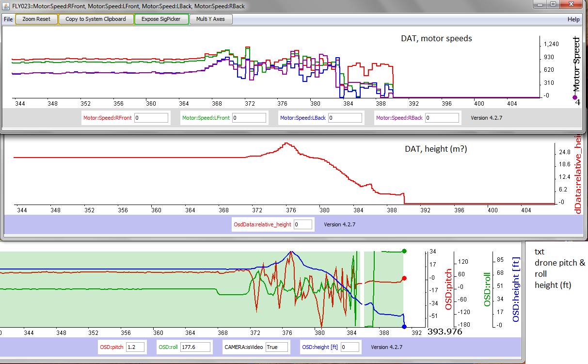Viewport: 588px width, 364px height.
Task: Select the Motor:Speed:RBack value box
Action: pos(442,118)
